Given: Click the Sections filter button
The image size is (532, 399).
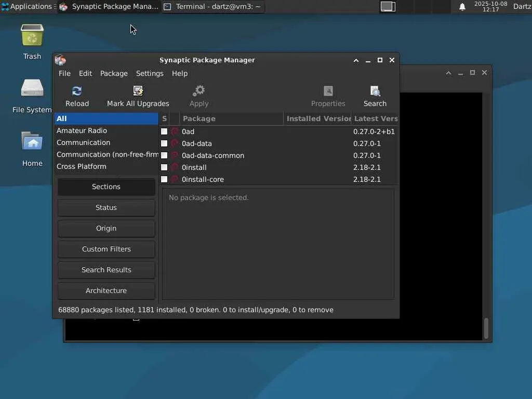Looking at the screenshot, I should point(106,187).
